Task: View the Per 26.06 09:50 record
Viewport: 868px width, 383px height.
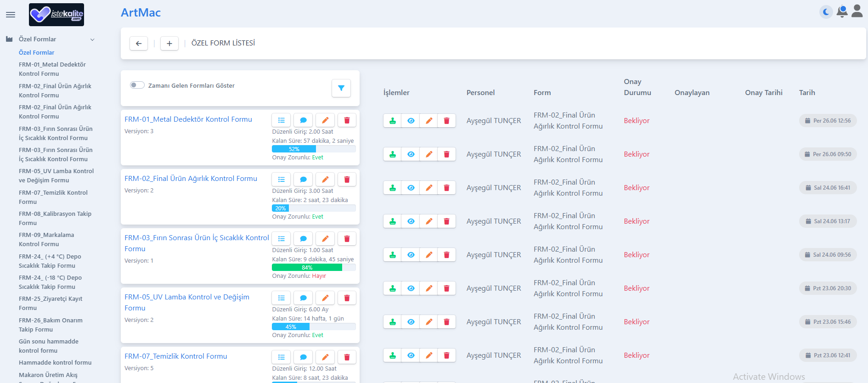Action: pos(411,154)
